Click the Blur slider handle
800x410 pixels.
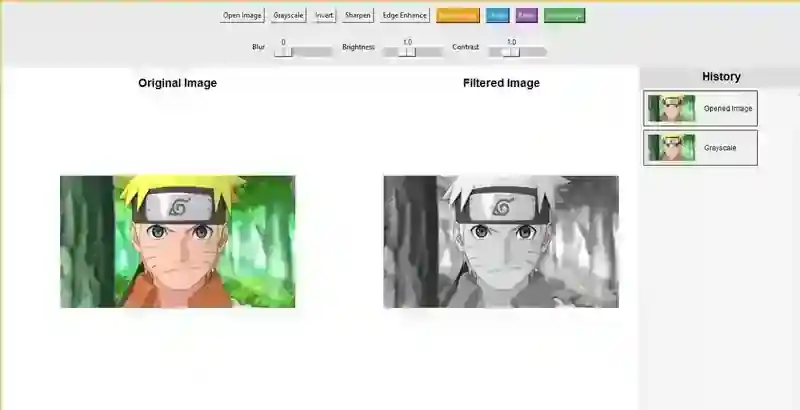click(x=283, y=52)
